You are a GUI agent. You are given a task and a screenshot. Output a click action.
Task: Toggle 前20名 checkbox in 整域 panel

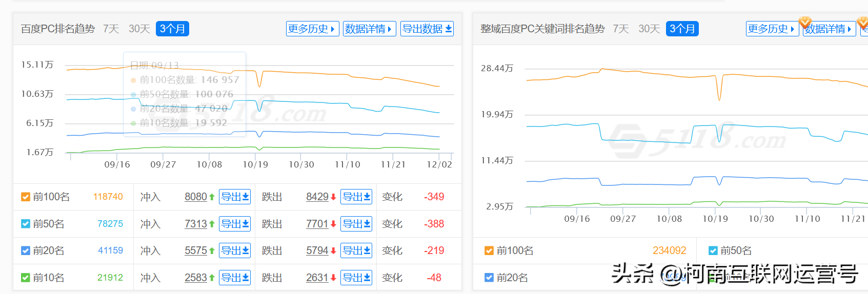[489, 278]
